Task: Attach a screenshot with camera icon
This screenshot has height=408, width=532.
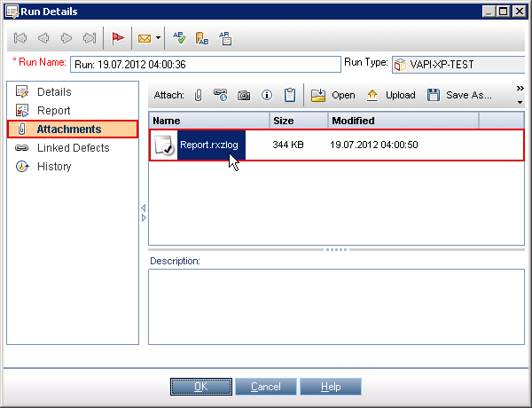Action: (244, 96)
